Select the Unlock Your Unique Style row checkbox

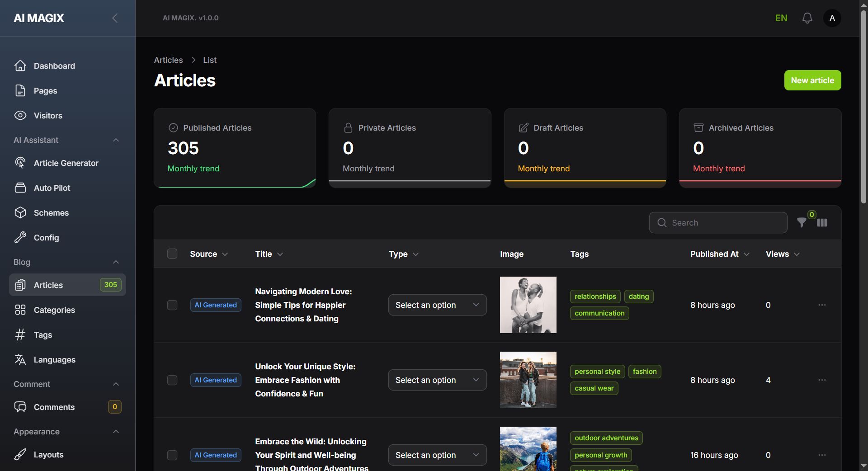click(x=172, y=380)
